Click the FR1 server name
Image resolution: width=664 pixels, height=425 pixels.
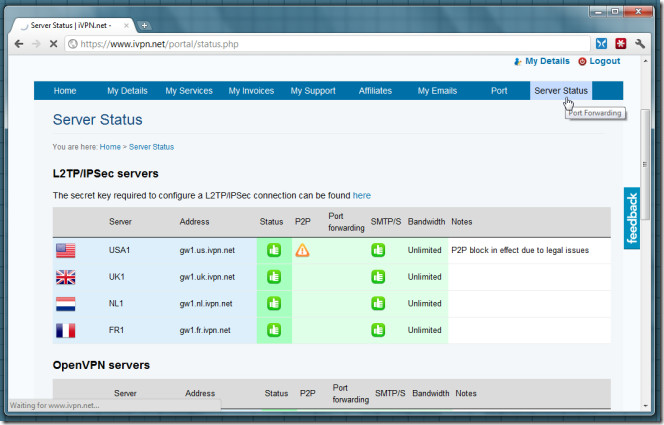116,330
